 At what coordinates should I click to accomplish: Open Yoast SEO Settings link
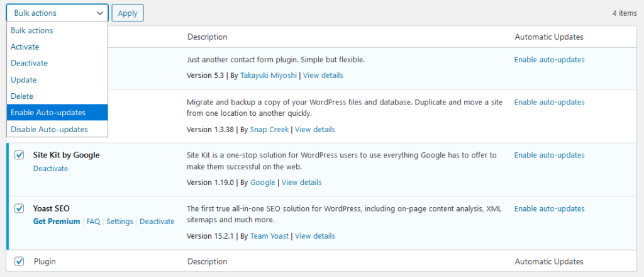pyautogui.click(x=120, y=222)
